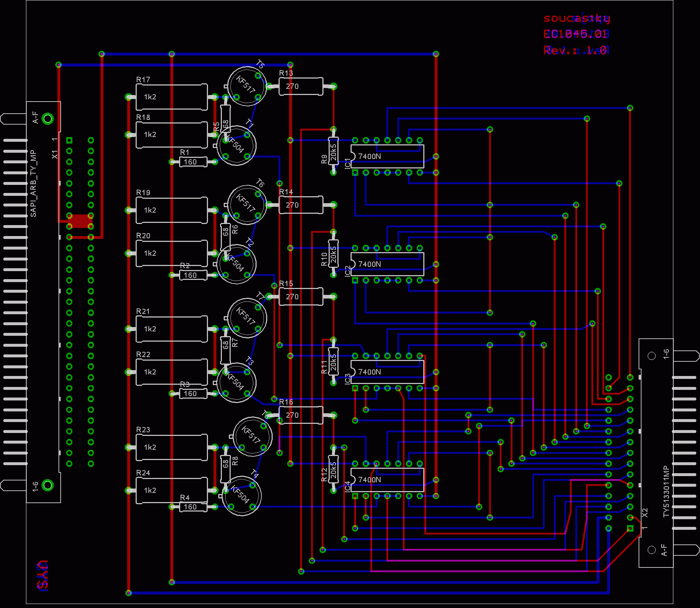Select the IC4 7400N chip
Viewport: 700px width, 608px height.
coord(387,480)
